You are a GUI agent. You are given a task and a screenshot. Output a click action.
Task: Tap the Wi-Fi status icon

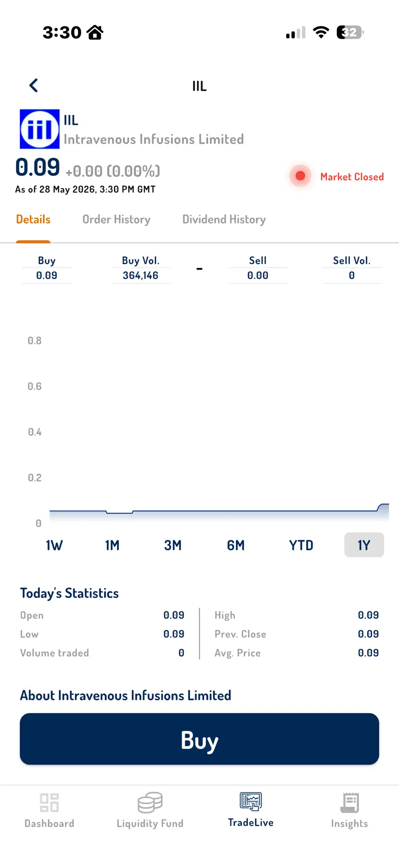pos(321,32)
